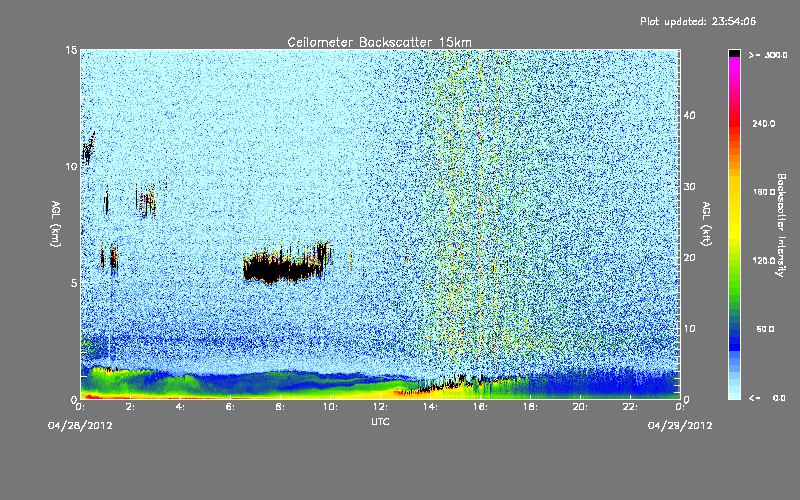
Task: Click the "15" km tick label
Action: click(x=71, y=50)
